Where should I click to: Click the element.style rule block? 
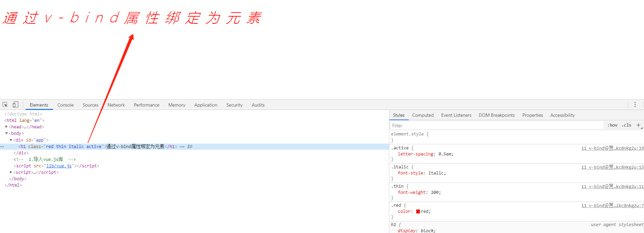(516, 137)
